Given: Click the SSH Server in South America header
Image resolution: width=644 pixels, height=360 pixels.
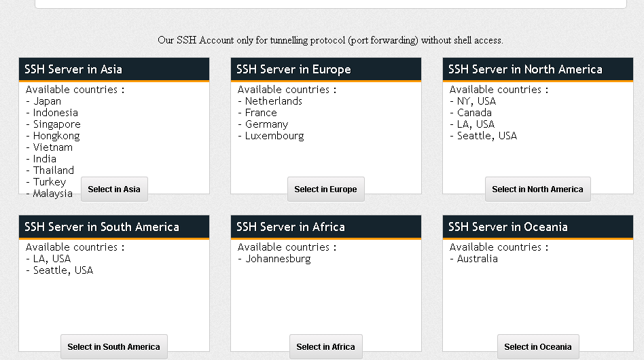Looking at the screenshot, I should tap(114, 227).
